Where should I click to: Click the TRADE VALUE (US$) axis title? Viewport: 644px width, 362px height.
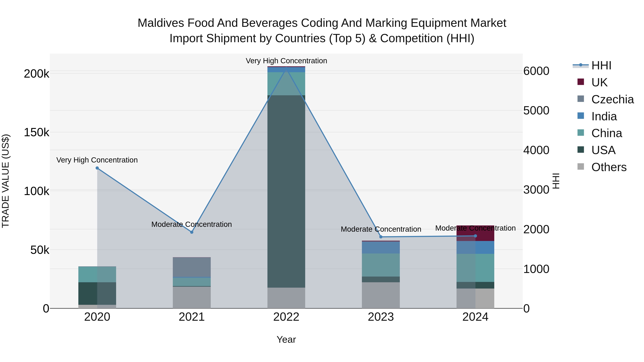(6, 181)
